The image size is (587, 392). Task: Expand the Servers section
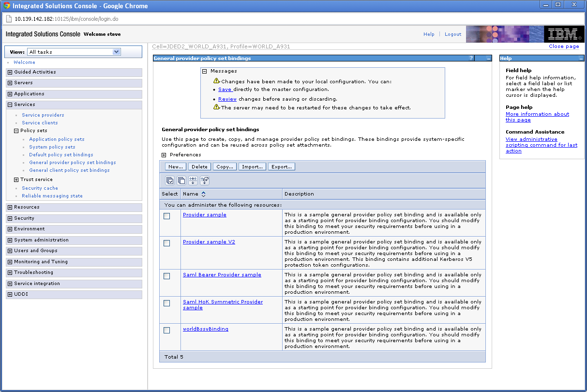(10, 83)
